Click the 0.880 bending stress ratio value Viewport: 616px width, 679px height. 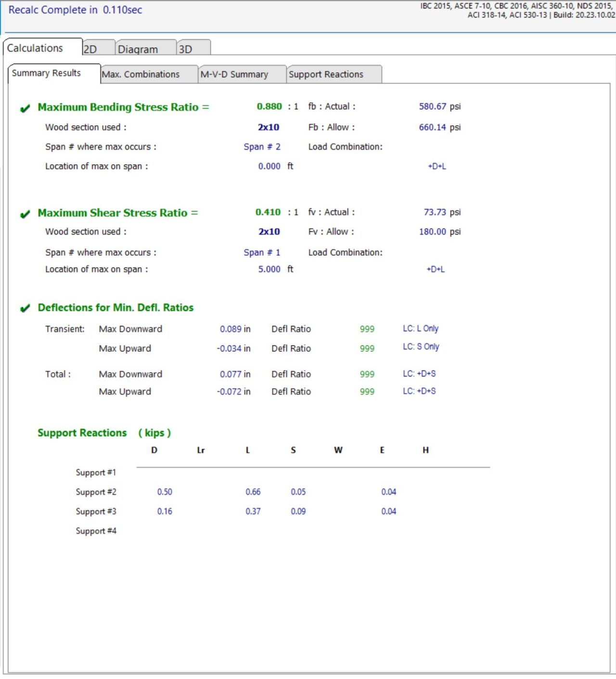pyautogui.click(x=269, y=106)
